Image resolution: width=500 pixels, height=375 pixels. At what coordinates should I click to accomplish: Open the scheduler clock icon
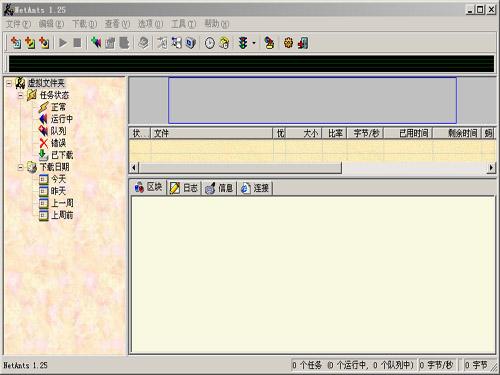point(210,43)
